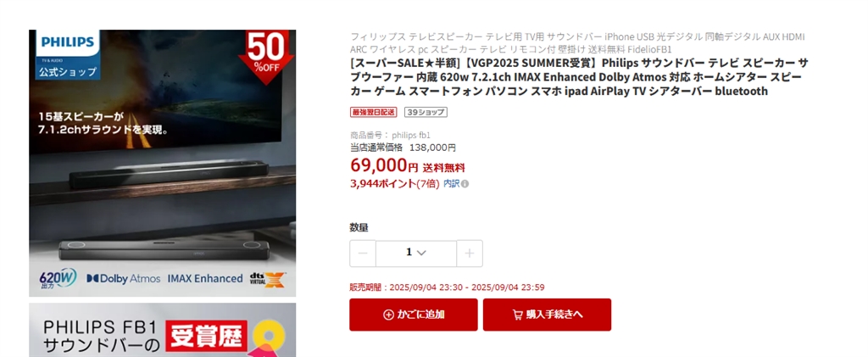Image resolution: width=868 pixels, height=357 pixels.
Task: Click the plus quantity button
Action: [x=470, y=254]
